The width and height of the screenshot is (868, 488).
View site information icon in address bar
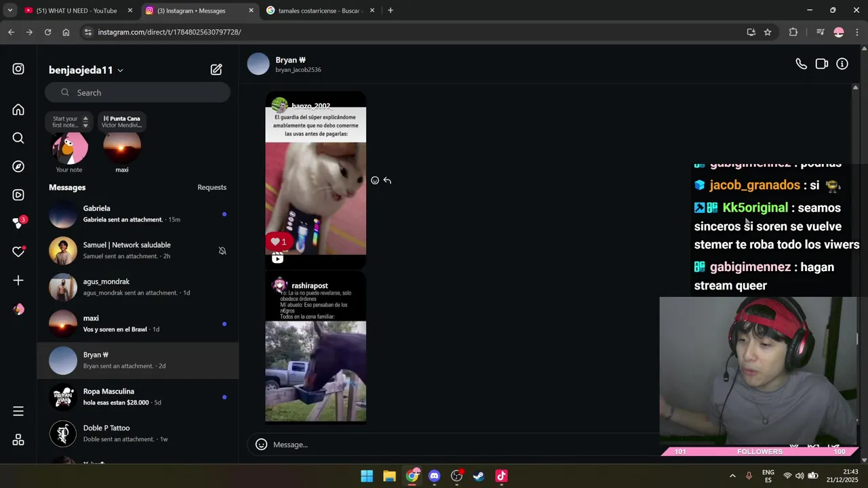pyautogui.click(x=87, y=32)
